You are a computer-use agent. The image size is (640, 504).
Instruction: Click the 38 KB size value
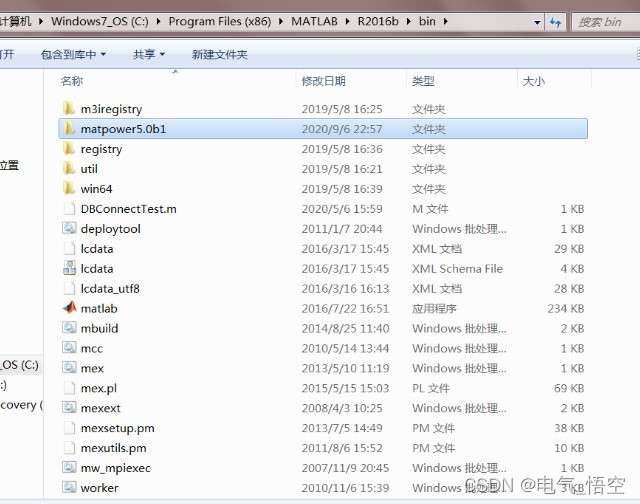569,428
